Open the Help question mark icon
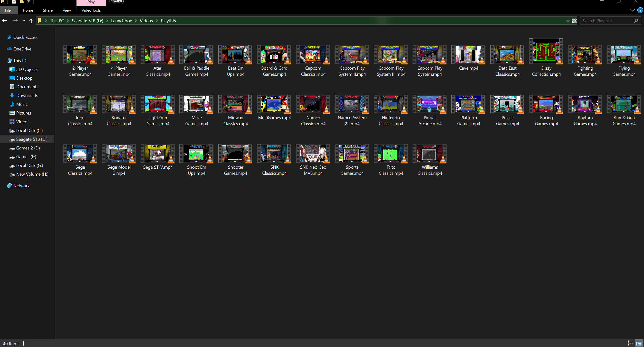The height and width of the screenshot is (347, 644). [640, 10]
